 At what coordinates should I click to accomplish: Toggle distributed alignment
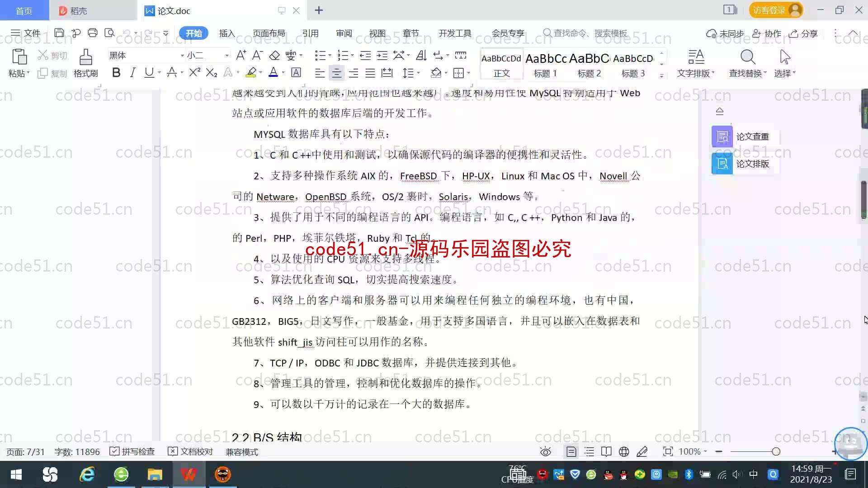point(387,73)
